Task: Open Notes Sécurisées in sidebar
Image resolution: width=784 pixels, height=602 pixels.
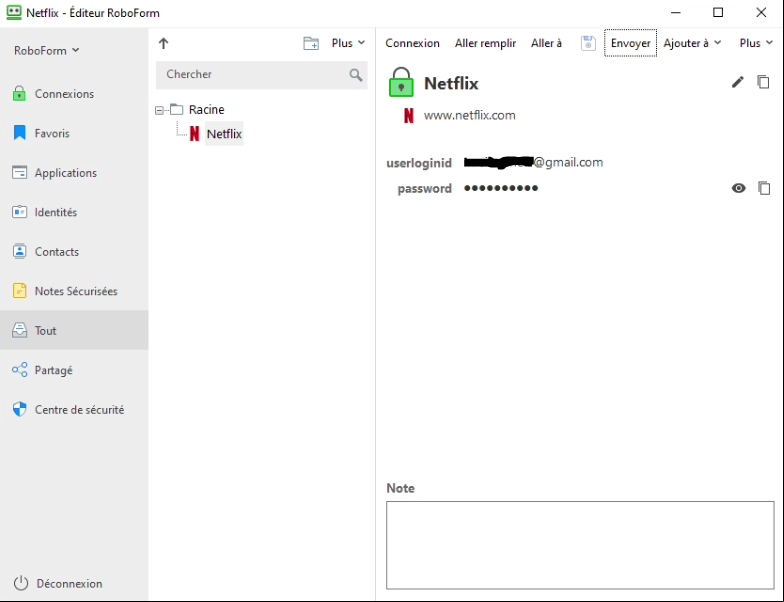Action: point(74,291)
